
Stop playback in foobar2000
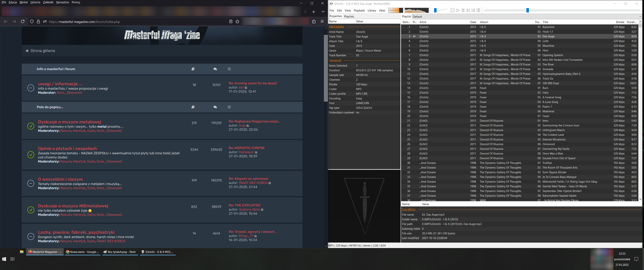[x=453, y=10]
